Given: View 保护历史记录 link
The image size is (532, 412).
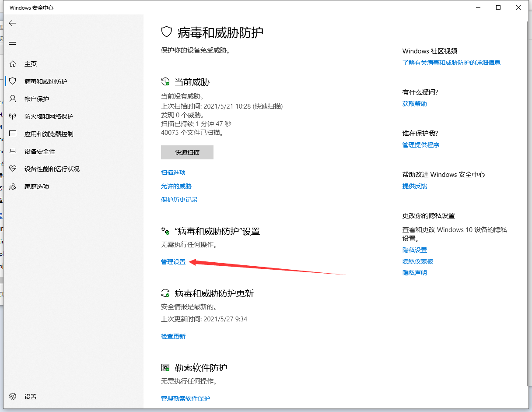Looking at the screenshot, I should click(x=179, y=200).
